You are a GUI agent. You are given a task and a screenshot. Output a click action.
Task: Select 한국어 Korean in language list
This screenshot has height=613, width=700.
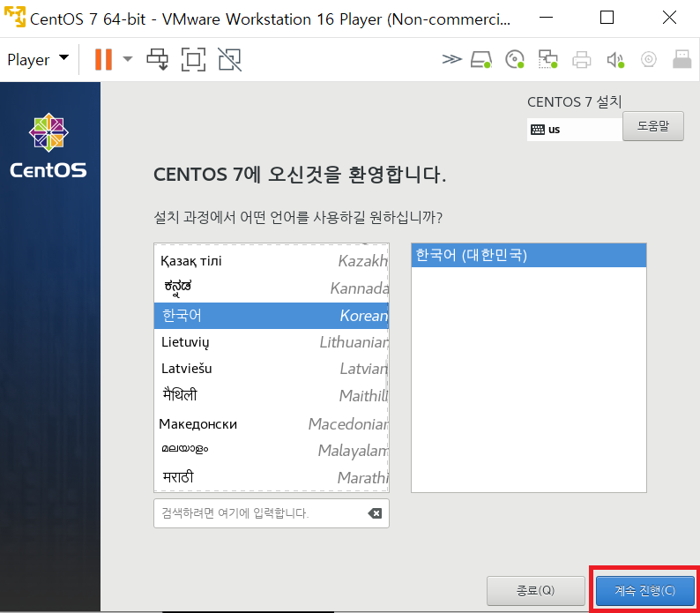[x=272, y=316]
